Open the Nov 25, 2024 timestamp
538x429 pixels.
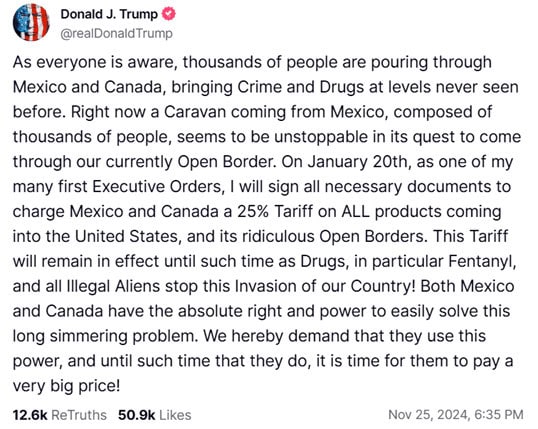pyautogui.click(x=428, y=415)
